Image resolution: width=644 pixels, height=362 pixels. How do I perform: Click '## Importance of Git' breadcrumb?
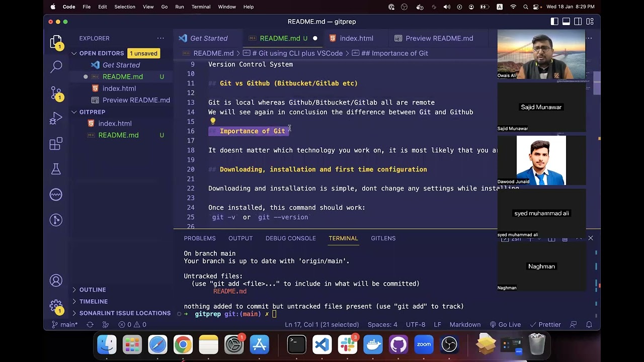click(x=394, y=53)
